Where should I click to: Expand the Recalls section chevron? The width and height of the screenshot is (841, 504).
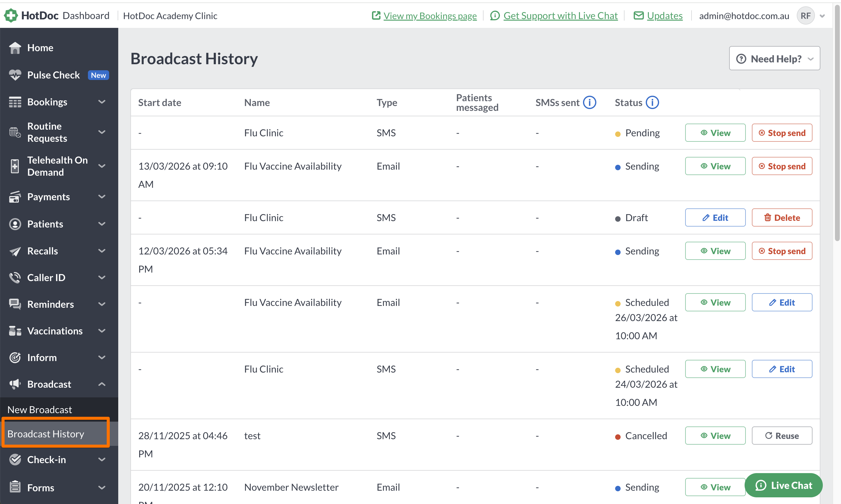pyautogui.click(x=102, y=251)
